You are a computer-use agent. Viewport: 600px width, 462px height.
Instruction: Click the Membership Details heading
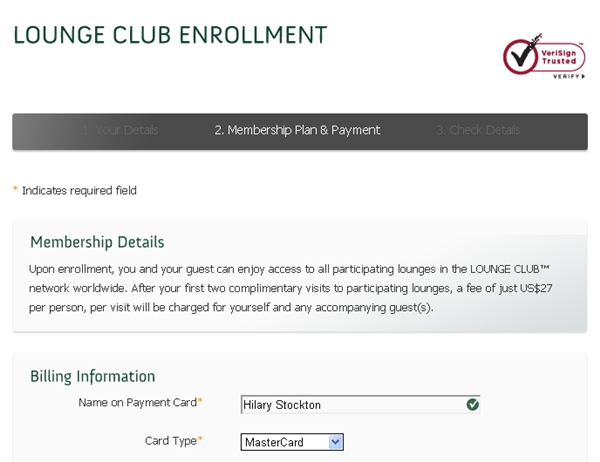point(97,242)
